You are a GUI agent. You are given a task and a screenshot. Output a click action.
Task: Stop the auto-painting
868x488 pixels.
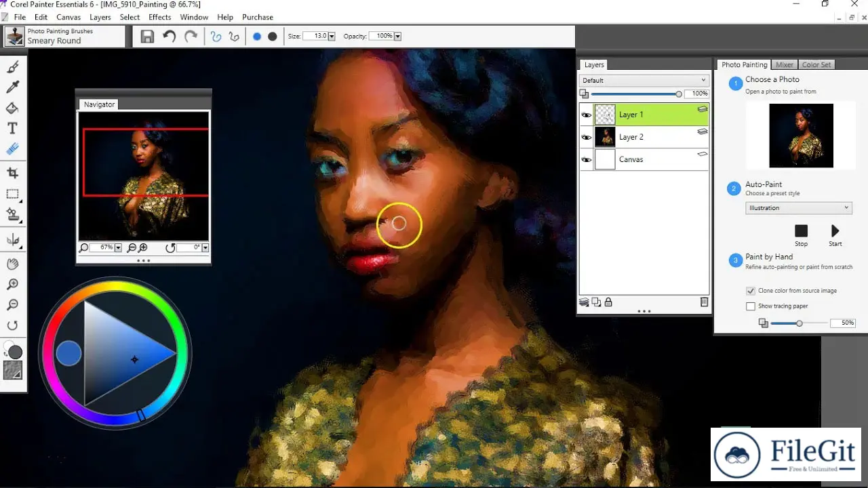tap(802, 231)
